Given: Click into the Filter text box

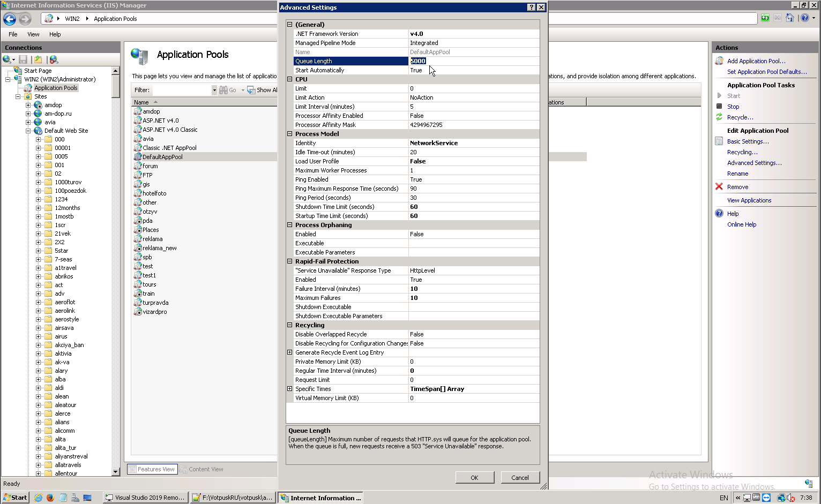Looking at the screenshot, I should coord(182,90).
